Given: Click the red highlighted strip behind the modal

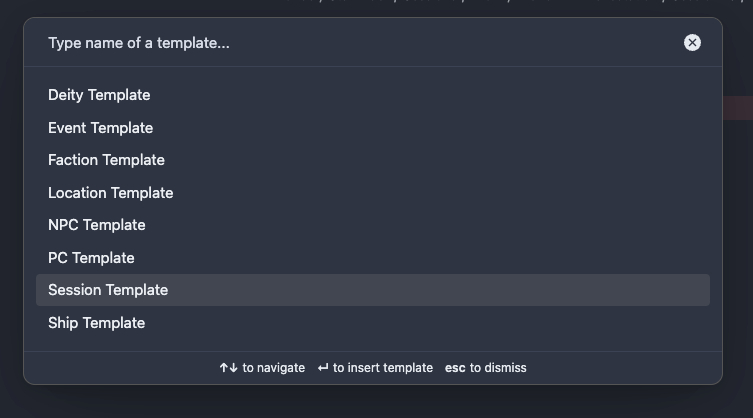Looking at the screenshot, I should (x=737, y=108).
